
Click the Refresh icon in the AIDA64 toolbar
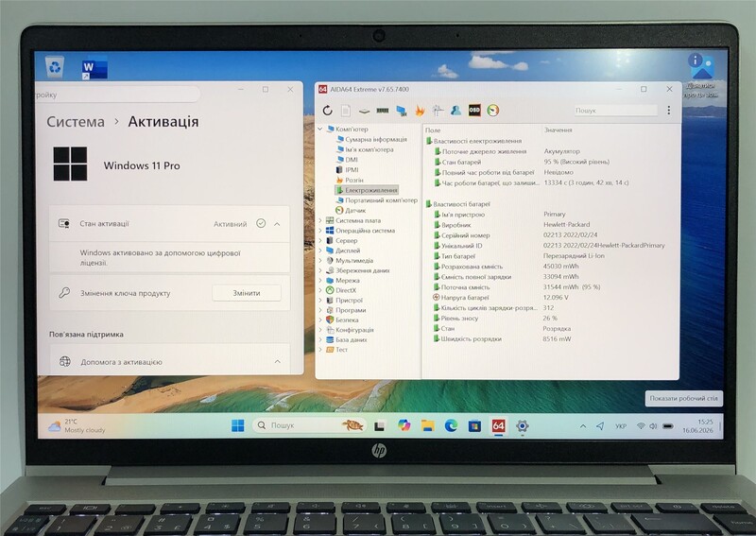pos(327,111)
